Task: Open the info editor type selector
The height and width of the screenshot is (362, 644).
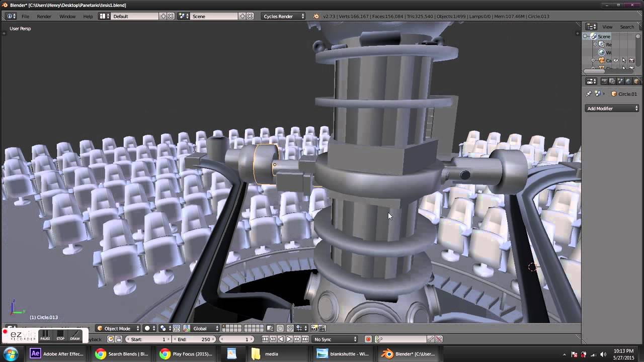Action: click(11, 16)
